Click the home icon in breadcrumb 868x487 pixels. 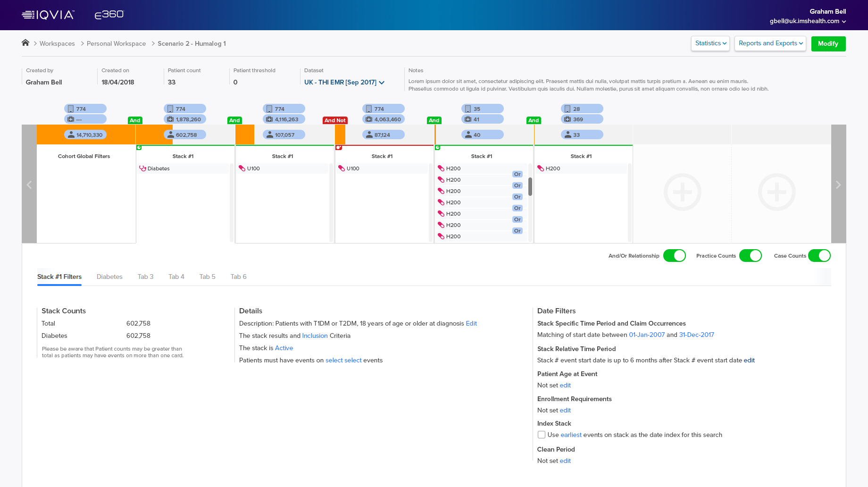[x=25, y=43]
